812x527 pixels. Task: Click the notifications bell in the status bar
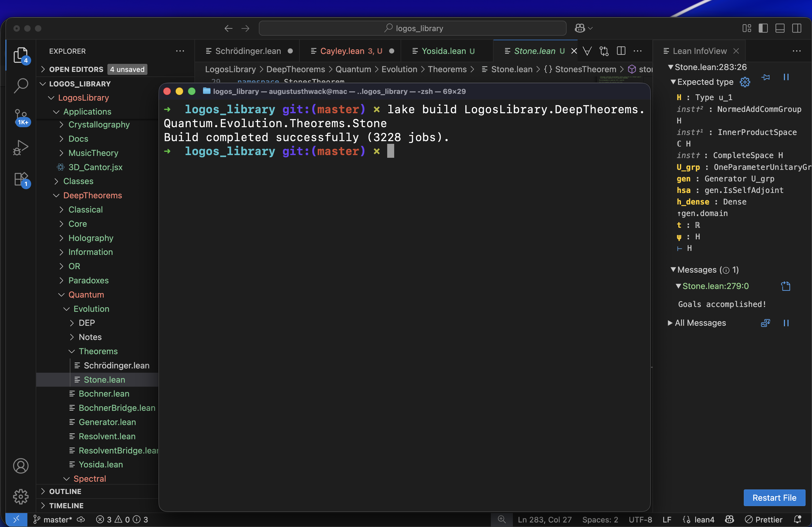click(x=797, y=519)
